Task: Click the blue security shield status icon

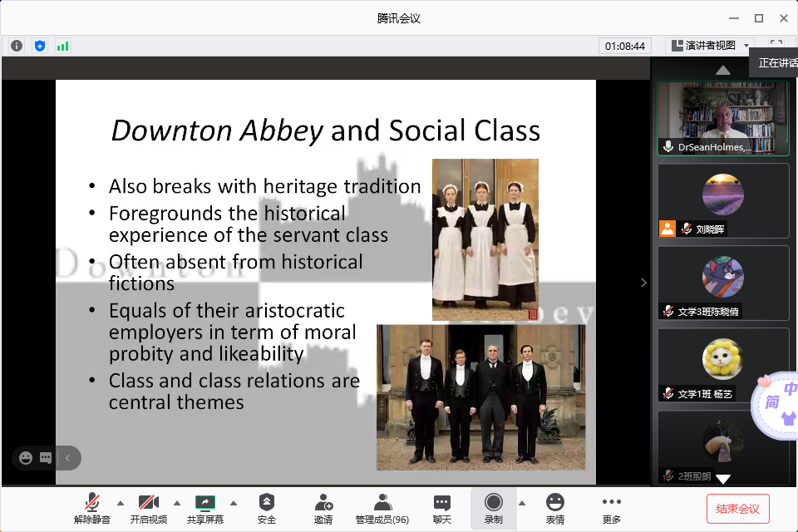Action: [x=40, y=46]
